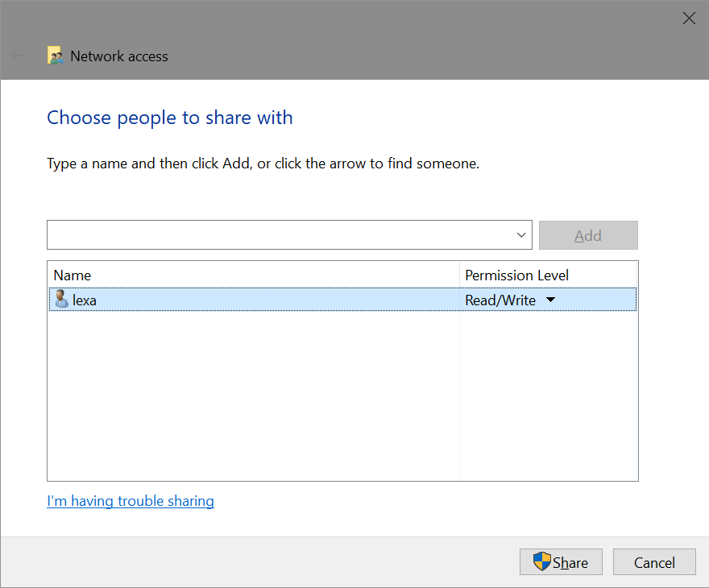
Task: Close the Network access dialog window
Action: point(689,19)
